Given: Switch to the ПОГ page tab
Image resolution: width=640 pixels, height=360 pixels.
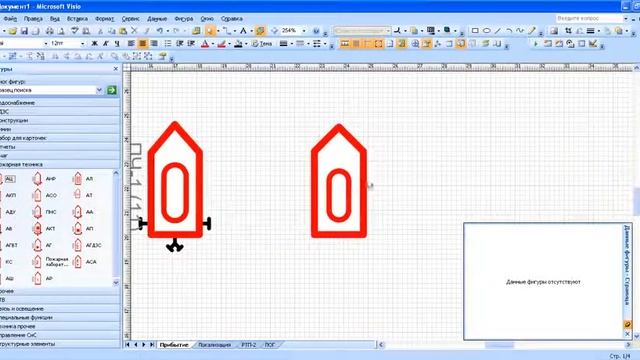Looking at the screenshot, I should point(270,345).
